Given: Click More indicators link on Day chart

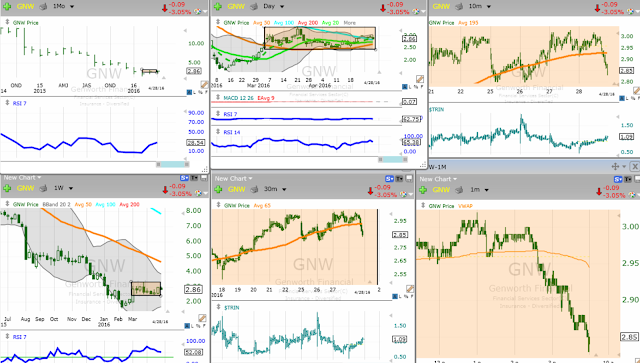Looking at the screenshot, I should tap(349, 23).
